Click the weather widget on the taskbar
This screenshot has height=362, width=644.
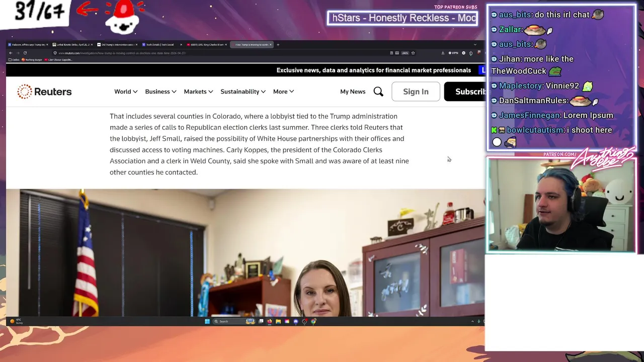(16, 321)
